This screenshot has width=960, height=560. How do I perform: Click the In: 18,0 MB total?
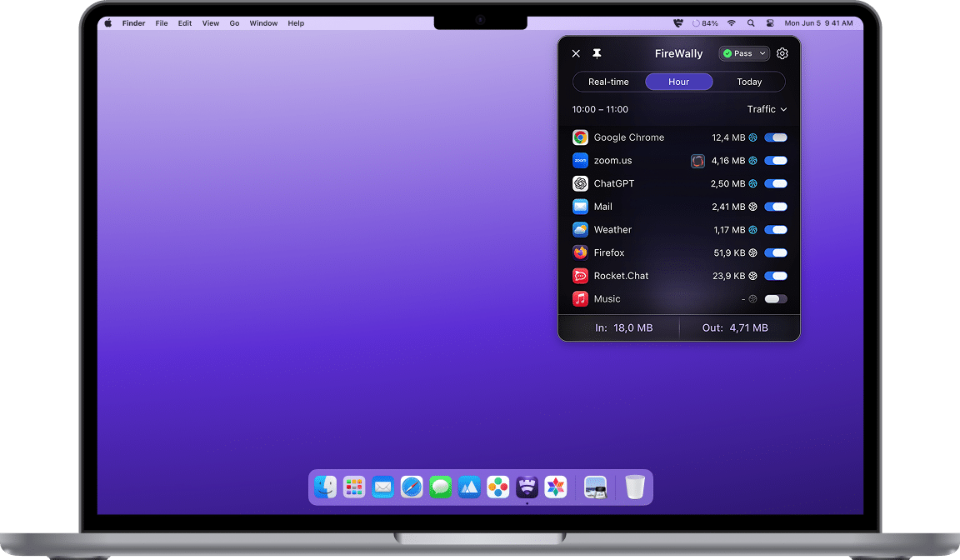(x=624, y=328)
